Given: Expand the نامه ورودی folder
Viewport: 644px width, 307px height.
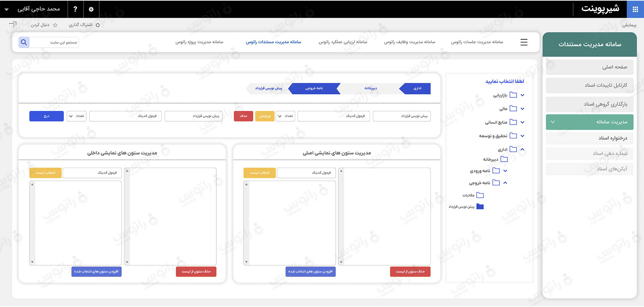Looking at the screenshot, I should pos(505,171).
